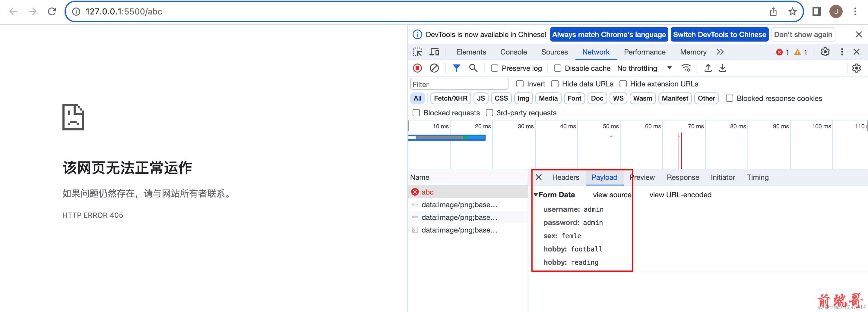Enable Preserve log checkbox
This screenshot has height=312, width=868.
(x=495, y=68)
